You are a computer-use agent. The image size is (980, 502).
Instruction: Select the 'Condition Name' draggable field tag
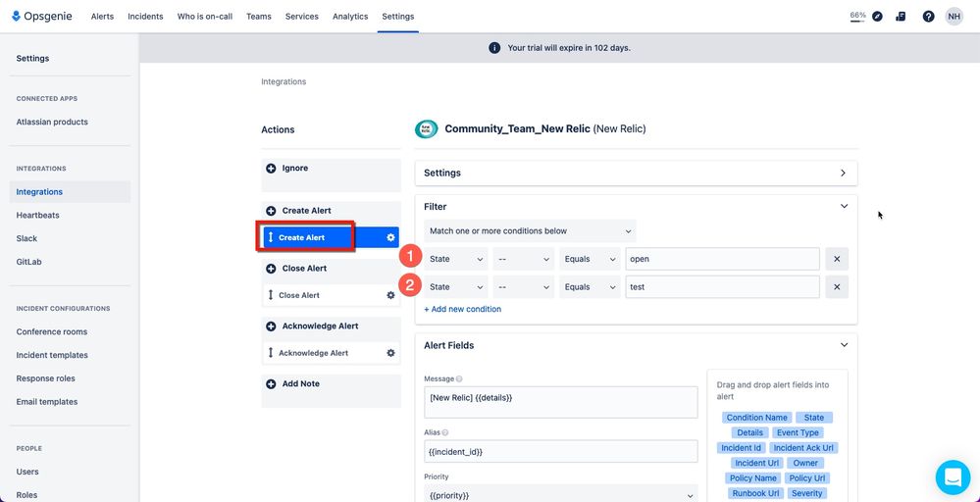757,418
